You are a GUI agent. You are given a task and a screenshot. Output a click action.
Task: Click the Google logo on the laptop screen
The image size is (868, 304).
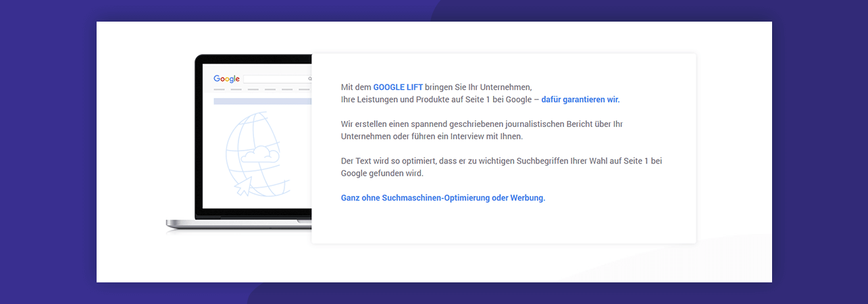point(226,79)
